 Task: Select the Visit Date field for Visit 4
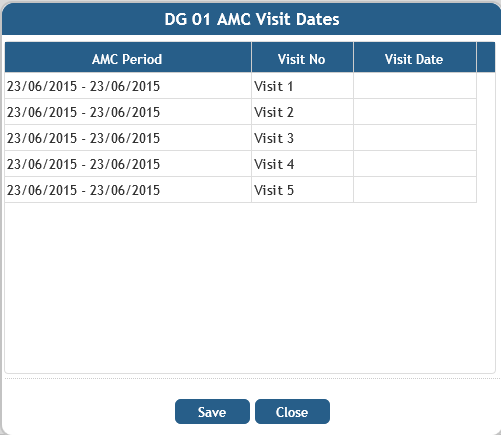click(415, 164)
